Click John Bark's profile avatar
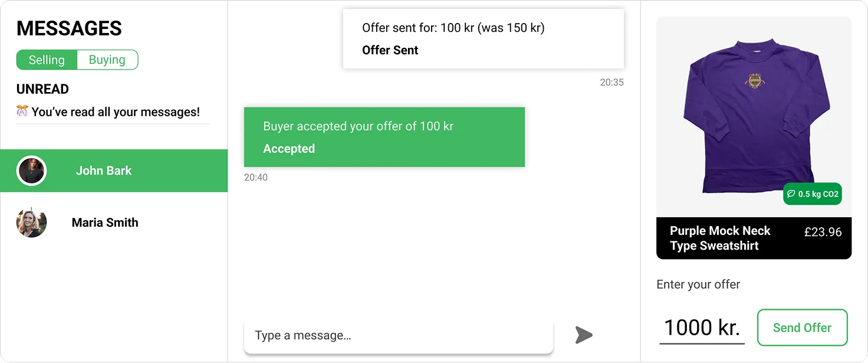Image resolution: width=868 pixels, height=363 pixels. click(31, 171)
